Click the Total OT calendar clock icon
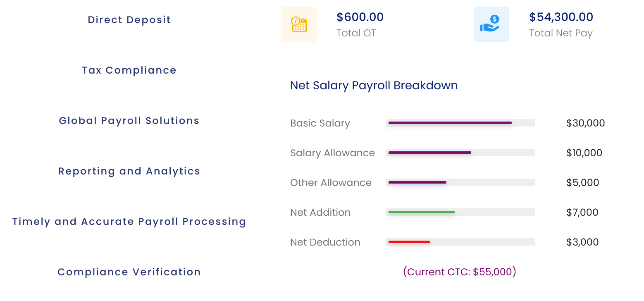644x301 pixels. [x=298, y=24]
